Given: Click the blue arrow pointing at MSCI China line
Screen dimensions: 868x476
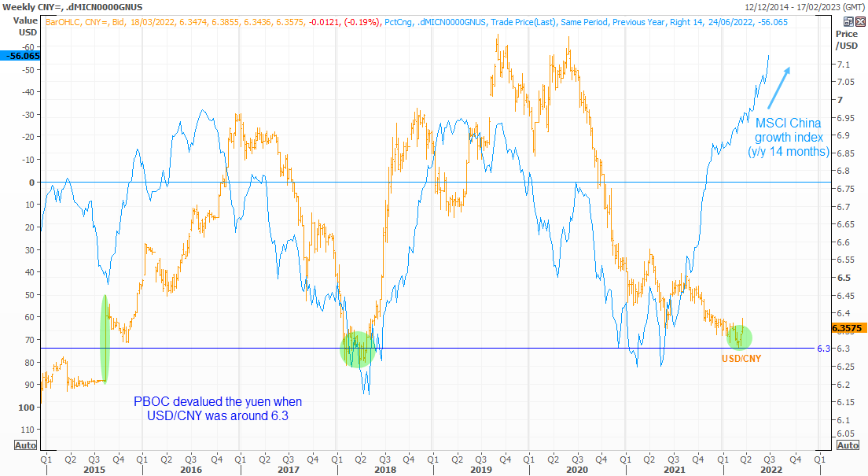Looking at the screenshot, I should (x=778, y=87).
